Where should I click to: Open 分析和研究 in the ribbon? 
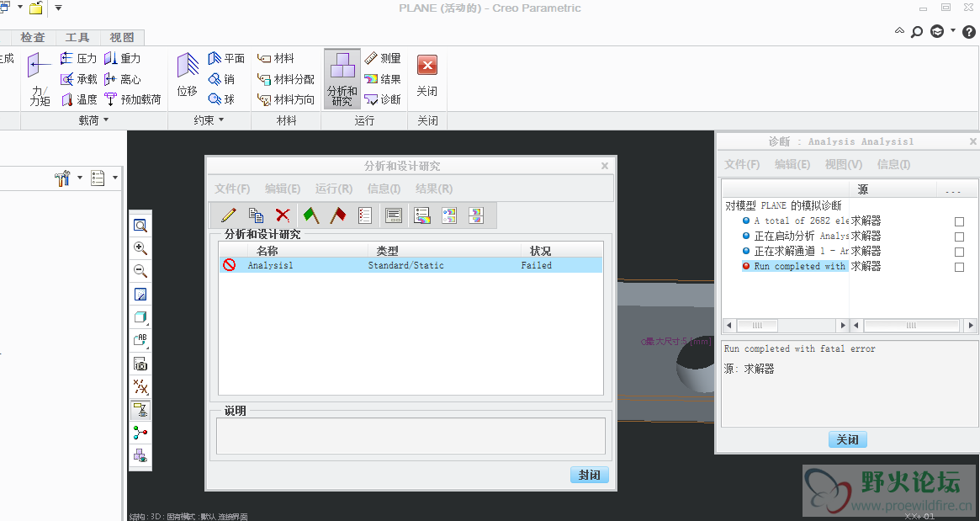(x=342, y=79)
